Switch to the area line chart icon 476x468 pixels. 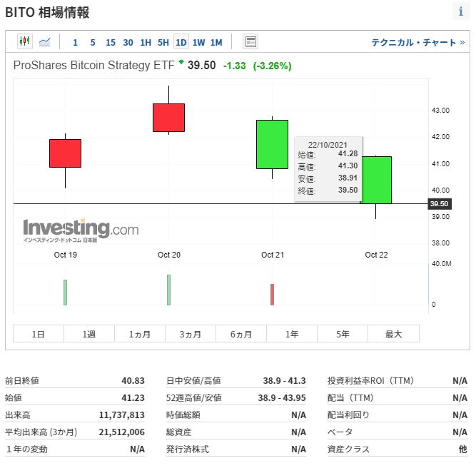click(45, 42)
